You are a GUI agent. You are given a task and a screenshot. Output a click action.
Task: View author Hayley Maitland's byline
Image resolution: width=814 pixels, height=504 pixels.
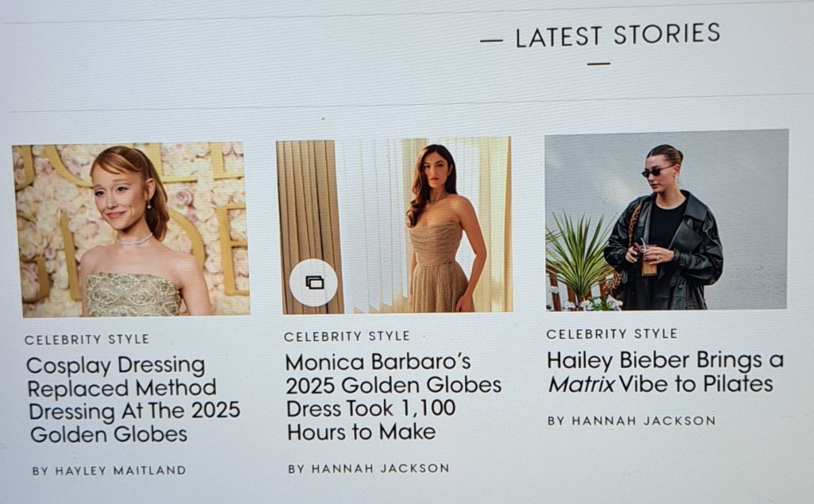coord(109,471)
